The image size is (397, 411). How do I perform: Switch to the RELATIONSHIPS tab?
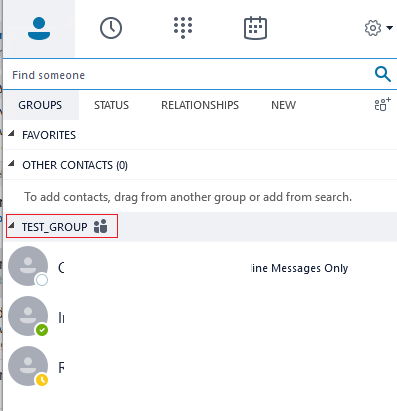[x=200, y=105]
